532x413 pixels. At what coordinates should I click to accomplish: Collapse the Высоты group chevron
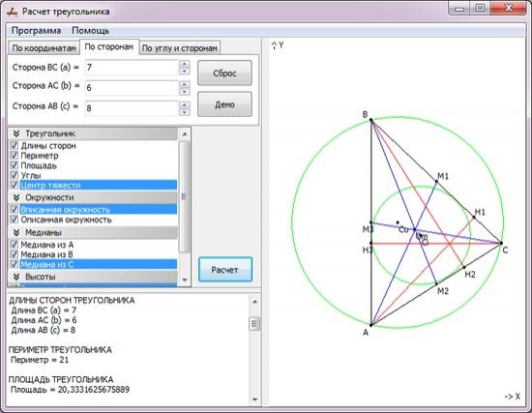[x=15, y=277]
